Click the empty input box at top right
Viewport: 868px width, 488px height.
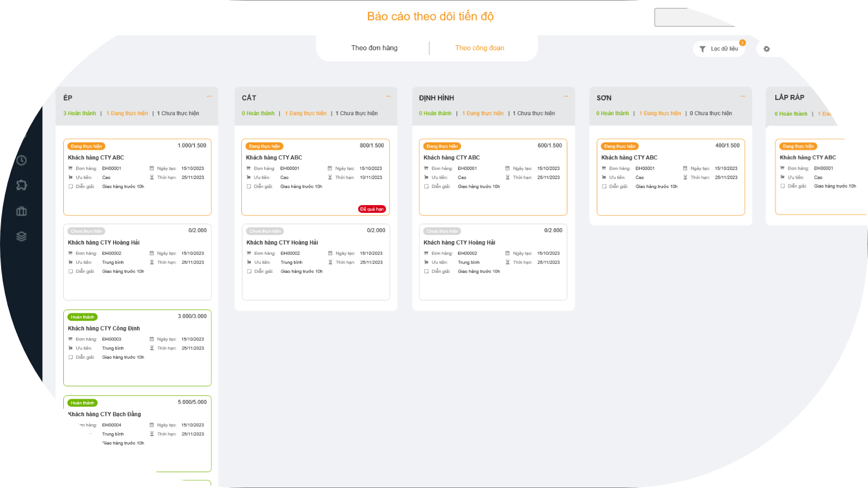pos(695,18)
